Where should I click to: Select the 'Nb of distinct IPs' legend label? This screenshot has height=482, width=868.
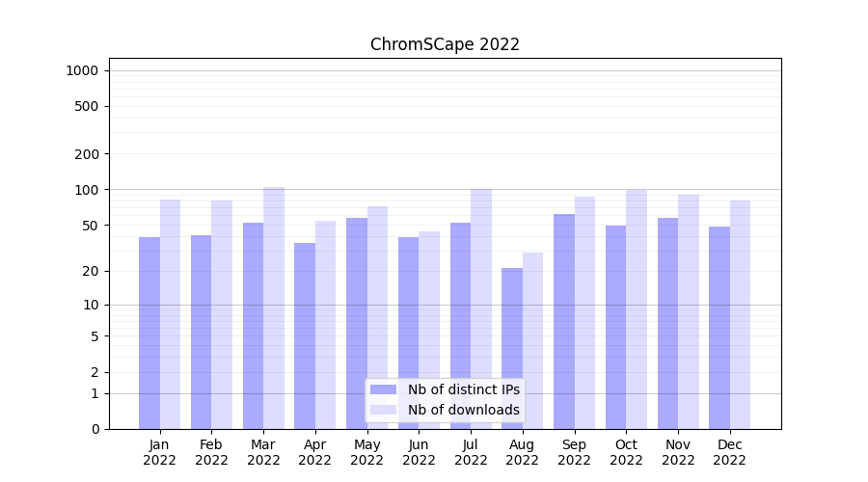pos(463,389)
